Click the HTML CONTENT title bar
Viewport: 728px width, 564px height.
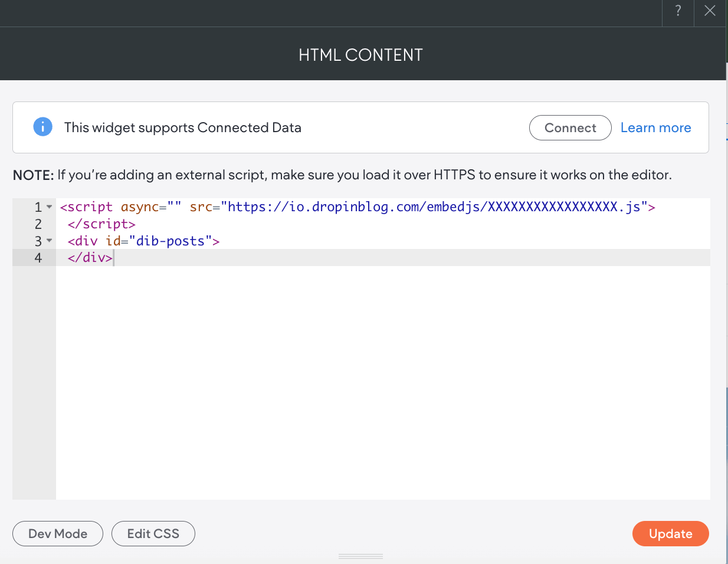(x=360, y=54)
